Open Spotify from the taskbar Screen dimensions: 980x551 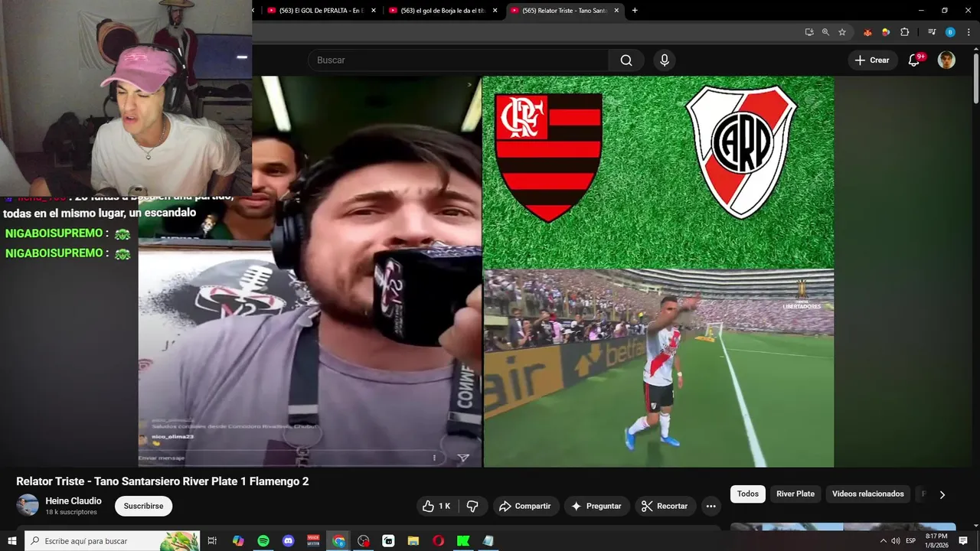tap(263, 541)
